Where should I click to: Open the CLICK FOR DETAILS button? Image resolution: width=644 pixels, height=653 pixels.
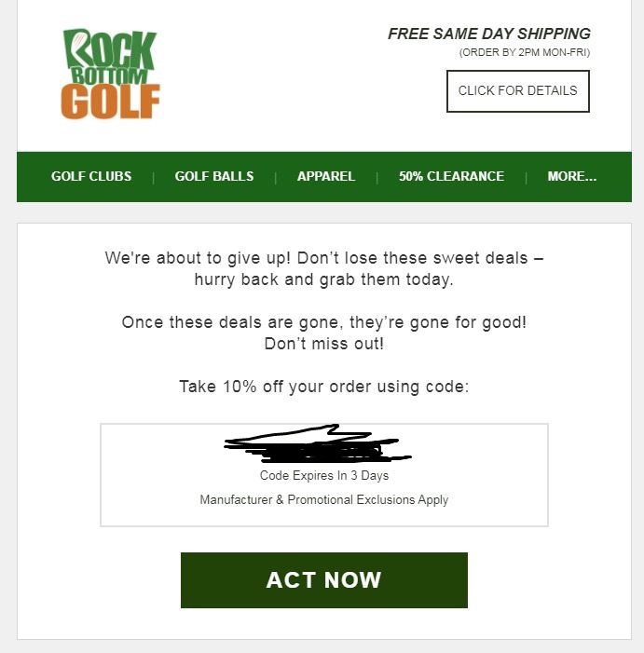point(517,91)
